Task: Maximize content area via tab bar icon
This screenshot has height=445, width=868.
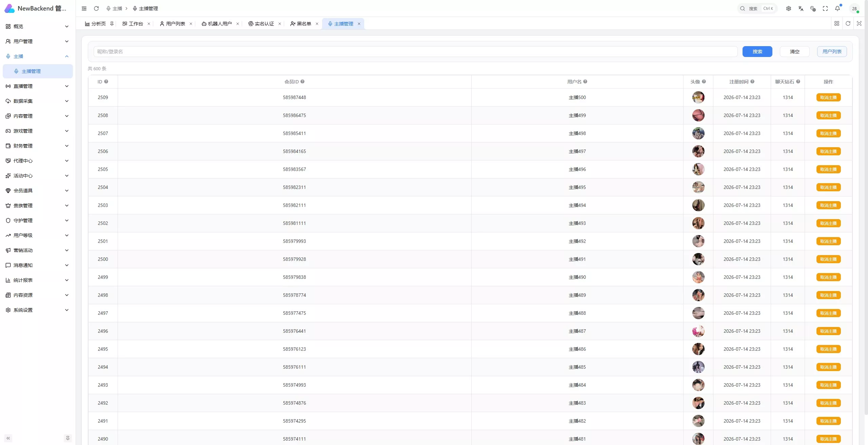Action: click(859, 23)
